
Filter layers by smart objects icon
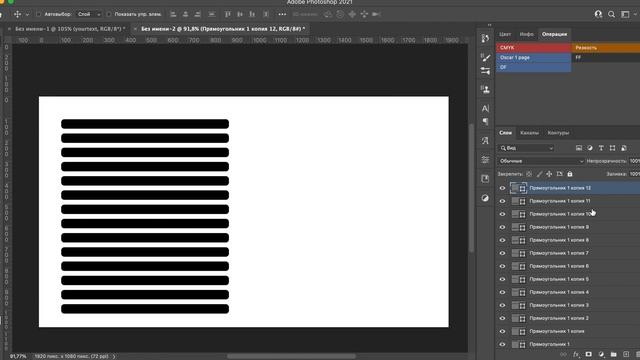click(624, 148)
